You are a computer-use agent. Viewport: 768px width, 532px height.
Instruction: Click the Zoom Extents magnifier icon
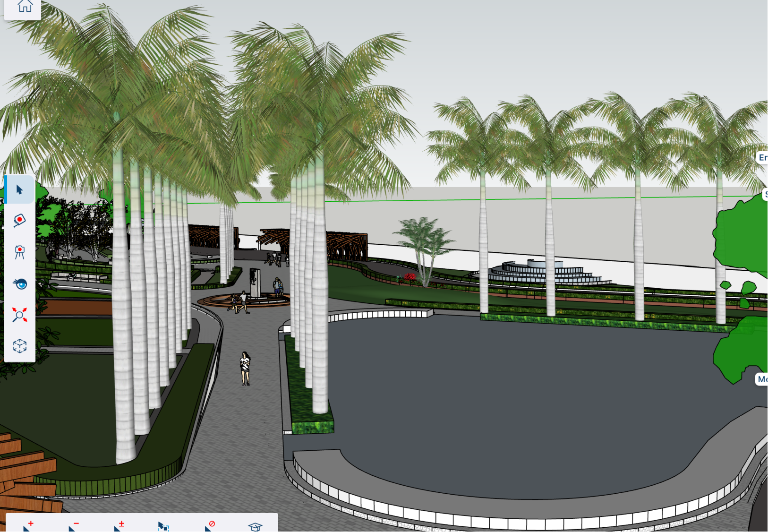19,315
